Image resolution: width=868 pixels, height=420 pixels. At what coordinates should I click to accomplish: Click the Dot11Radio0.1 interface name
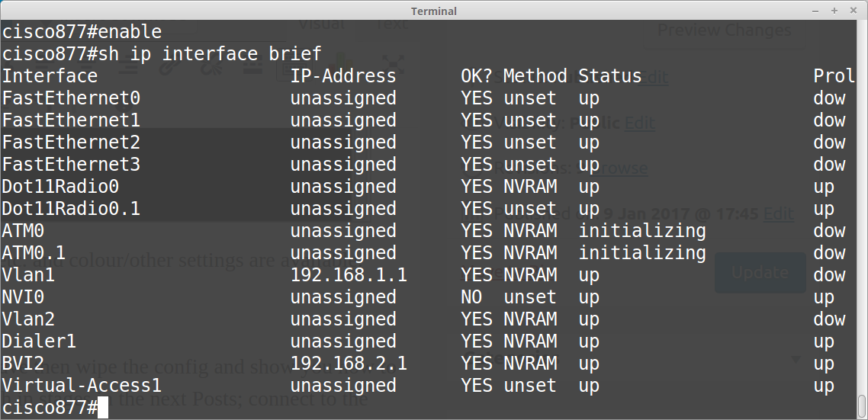pyautogui.click(x=71, y=209)
